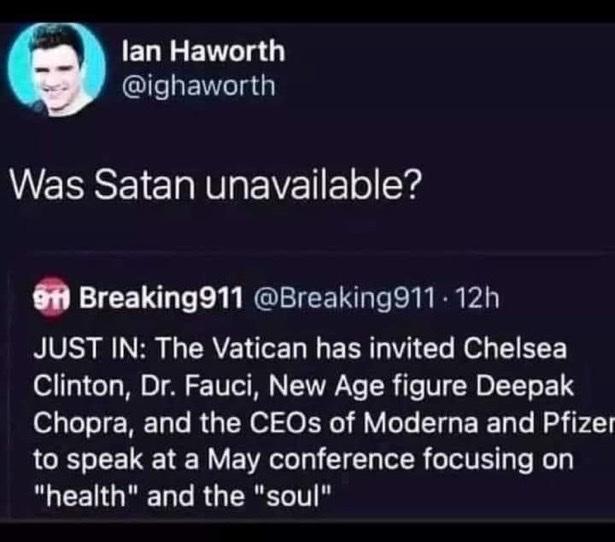Select the 'Was Satan unavailable?' tweet text
This screenshot has height=542, width=615.
pos(217,185)
